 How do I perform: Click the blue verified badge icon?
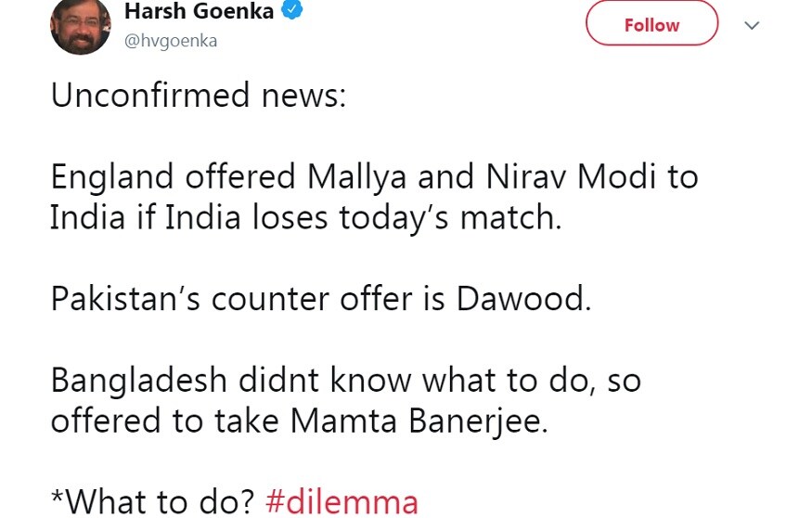tap(292, 9)
